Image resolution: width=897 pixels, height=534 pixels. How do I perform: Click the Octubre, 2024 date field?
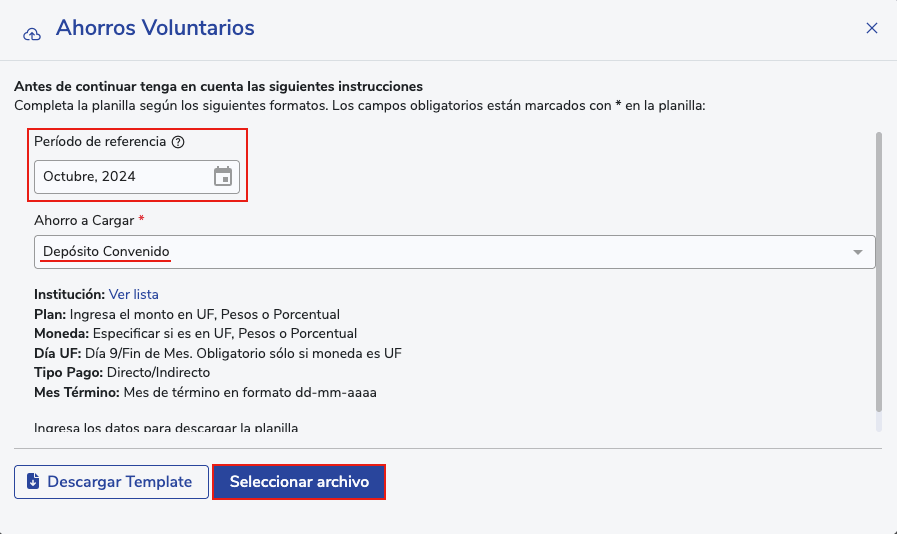[120, 177]
